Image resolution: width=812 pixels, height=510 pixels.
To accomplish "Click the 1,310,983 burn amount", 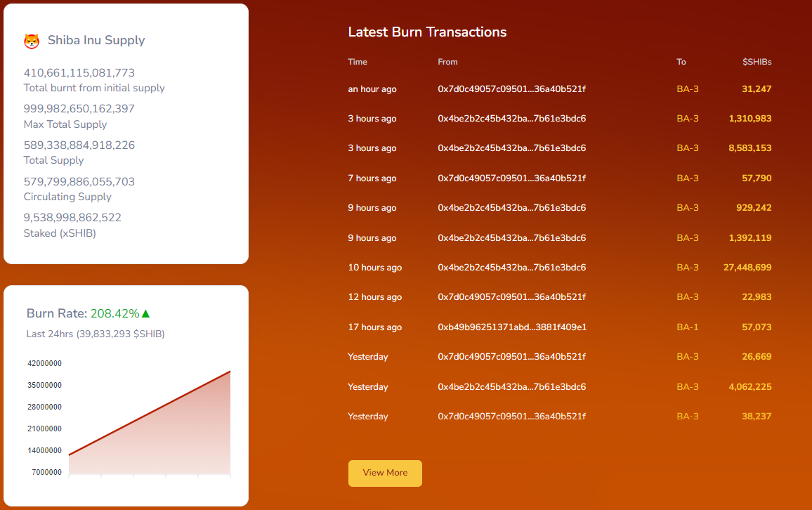I will tap(750, 119).
